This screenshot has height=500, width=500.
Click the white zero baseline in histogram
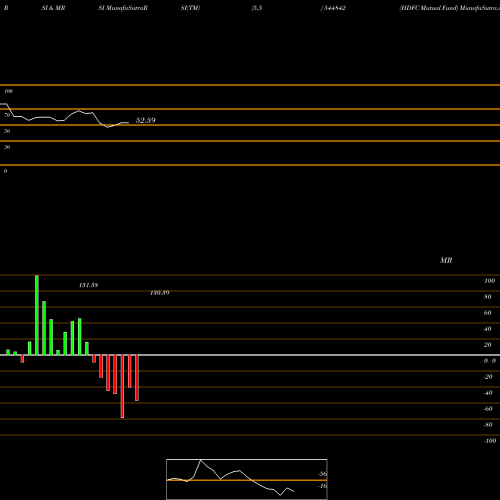click(250, 355)
